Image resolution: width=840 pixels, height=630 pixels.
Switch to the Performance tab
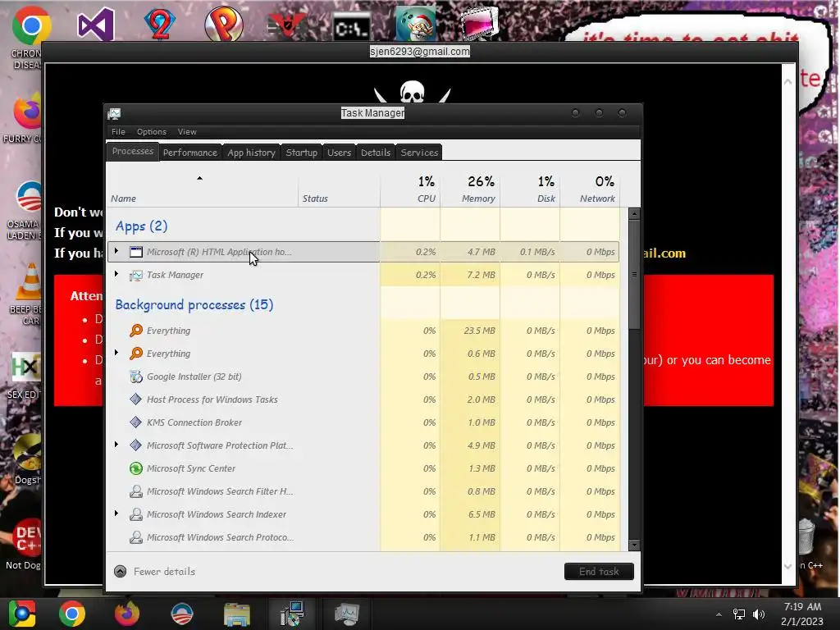[190, 153]
